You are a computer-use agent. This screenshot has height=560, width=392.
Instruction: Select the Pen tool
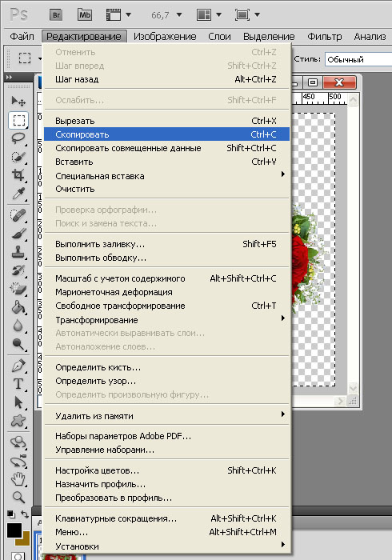pyautogui.click(x=18, y=366)
